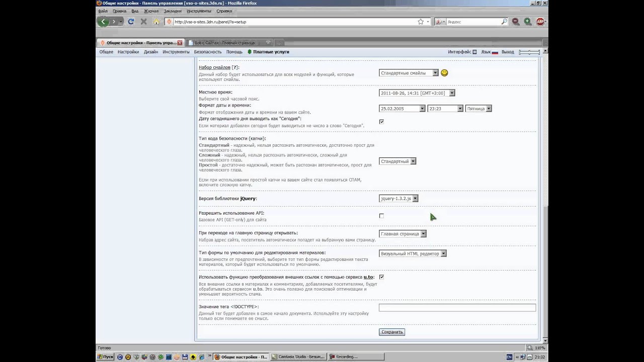Open the Яндекс search engine selector icon
Screen dimensions: 644x362
439,22
